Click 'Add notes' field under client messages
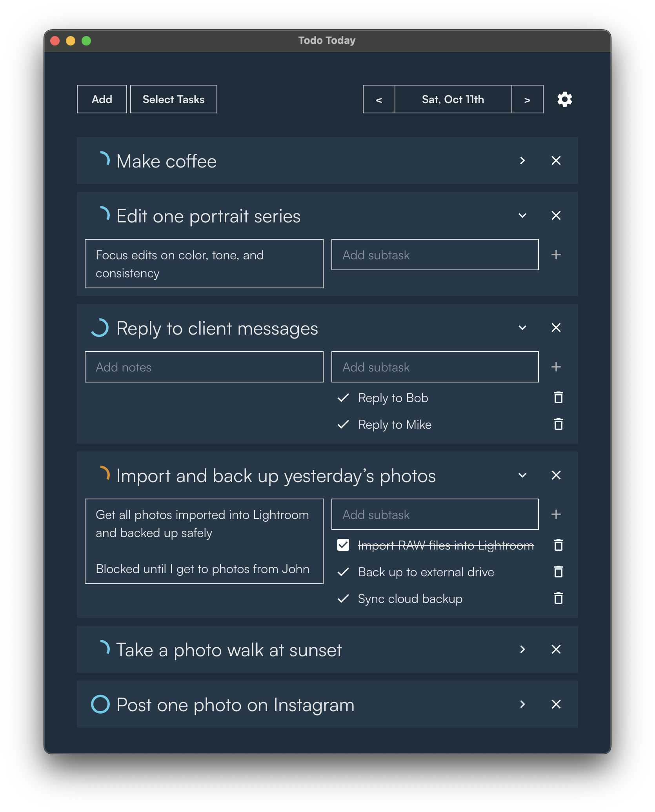The image size is (655, 812). [x=204, y=367]
